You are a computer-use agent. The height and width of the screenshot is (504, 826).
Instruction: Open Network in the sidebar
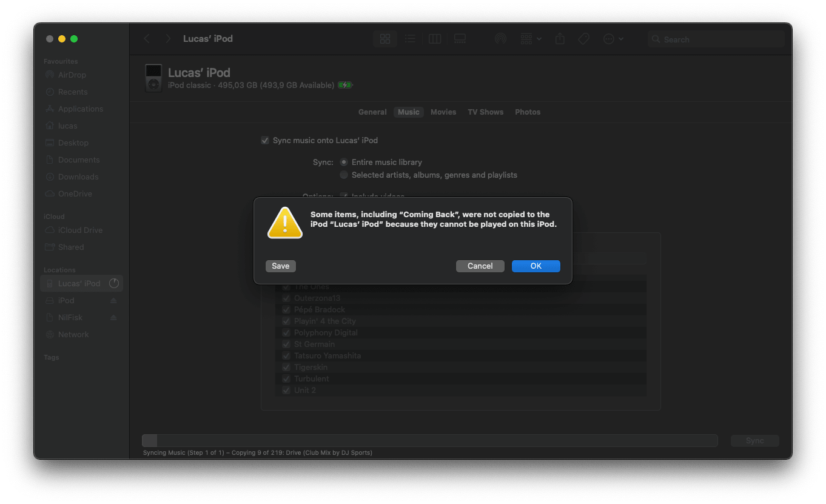coord(81,335)
